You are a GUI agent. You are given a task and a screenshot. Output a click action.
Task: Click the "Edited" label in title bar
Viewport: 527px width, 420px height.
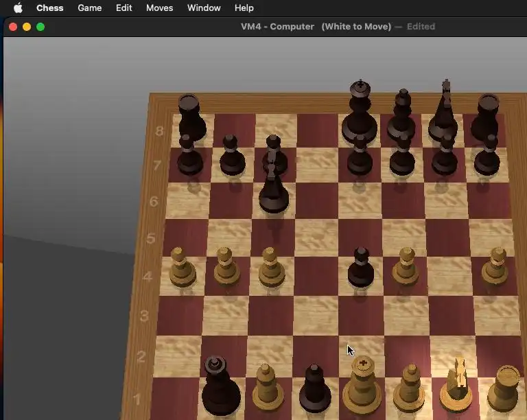[421, 27]
